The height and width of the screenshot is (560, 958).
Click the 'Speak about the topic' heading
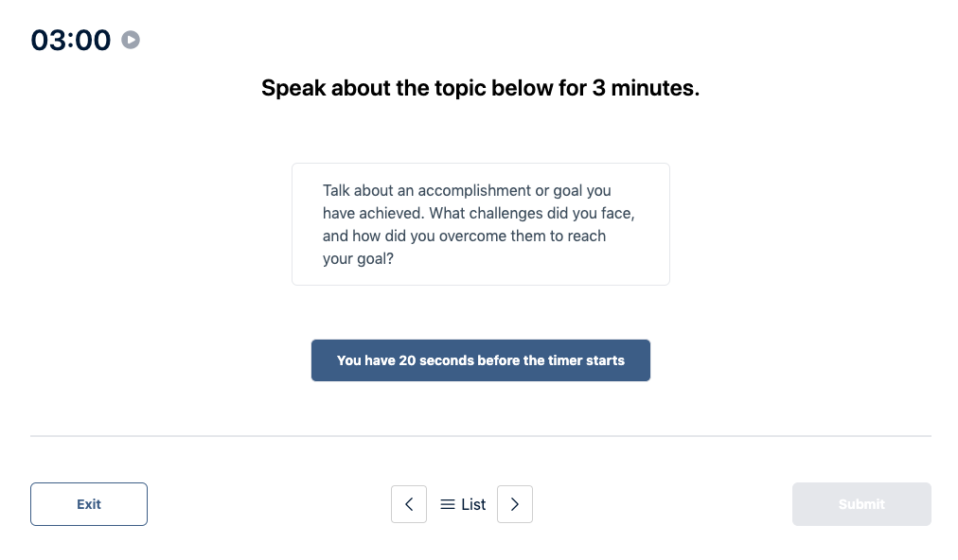tap(481, 87)
